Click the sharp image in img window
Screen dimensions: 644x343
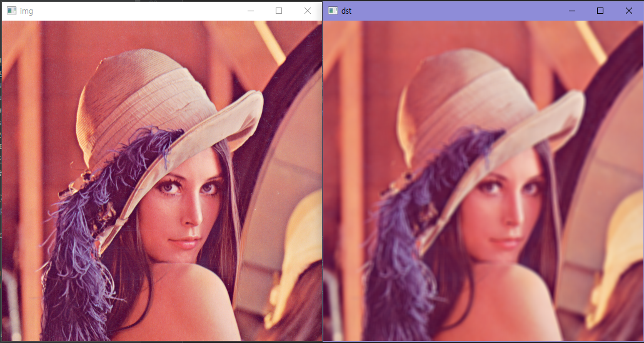(162, 180)
